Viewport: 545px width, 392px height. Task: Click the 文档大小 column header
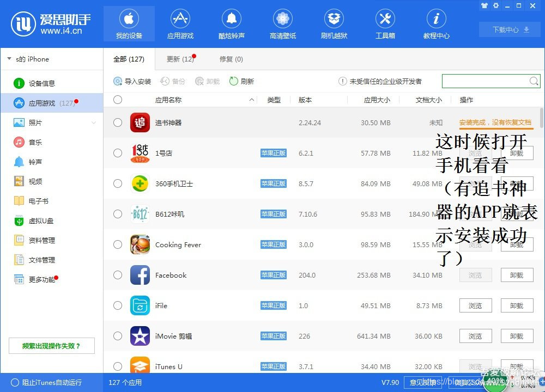pos(428,100)
